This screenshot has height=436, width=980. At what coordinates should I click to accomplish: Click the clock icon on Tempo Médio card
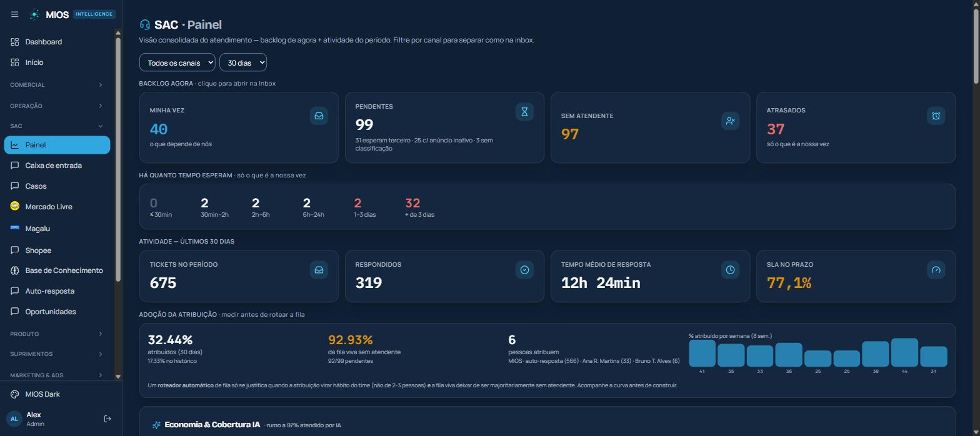click(730, 270)
